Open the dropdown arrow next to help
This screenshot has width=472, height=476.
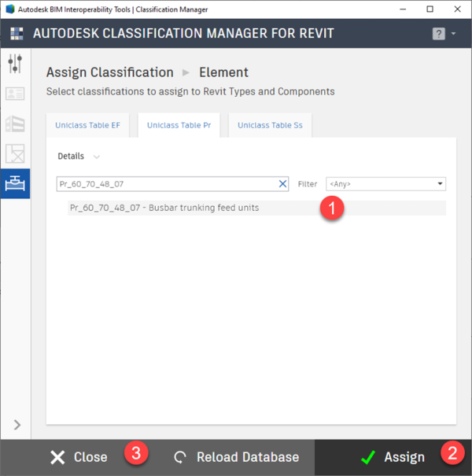454,35
